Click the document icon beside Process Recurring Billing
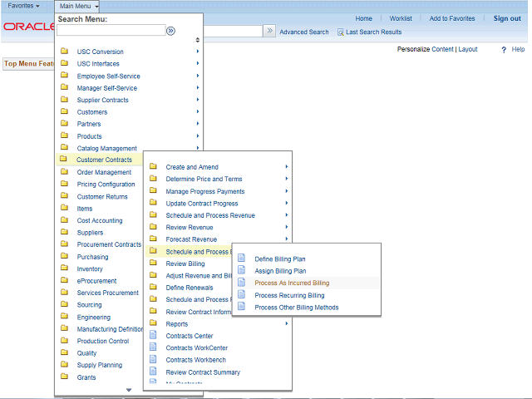 pyautogui.click(x=242, y=295)
